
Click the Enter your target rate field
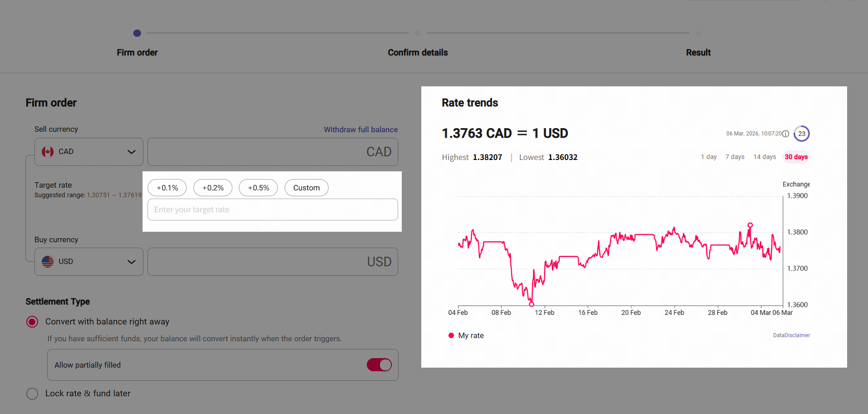(272, 209)
